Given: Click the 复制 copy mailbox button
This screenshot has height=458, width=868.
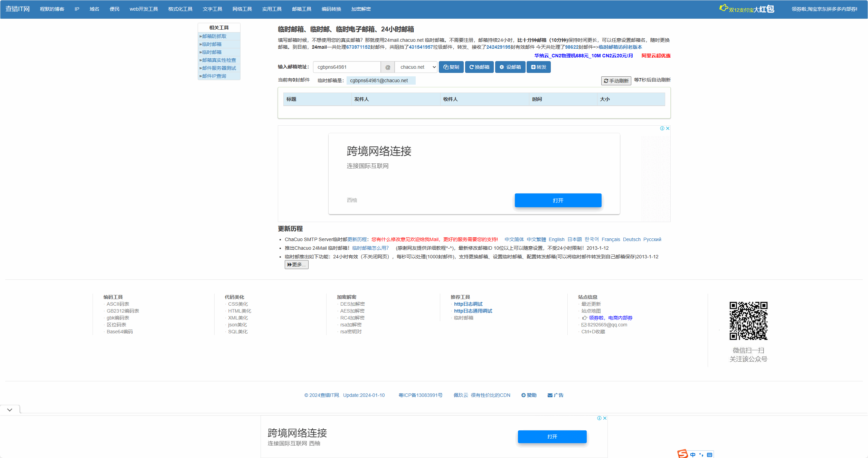Looking at the screenshot, I should click(451, 67).
